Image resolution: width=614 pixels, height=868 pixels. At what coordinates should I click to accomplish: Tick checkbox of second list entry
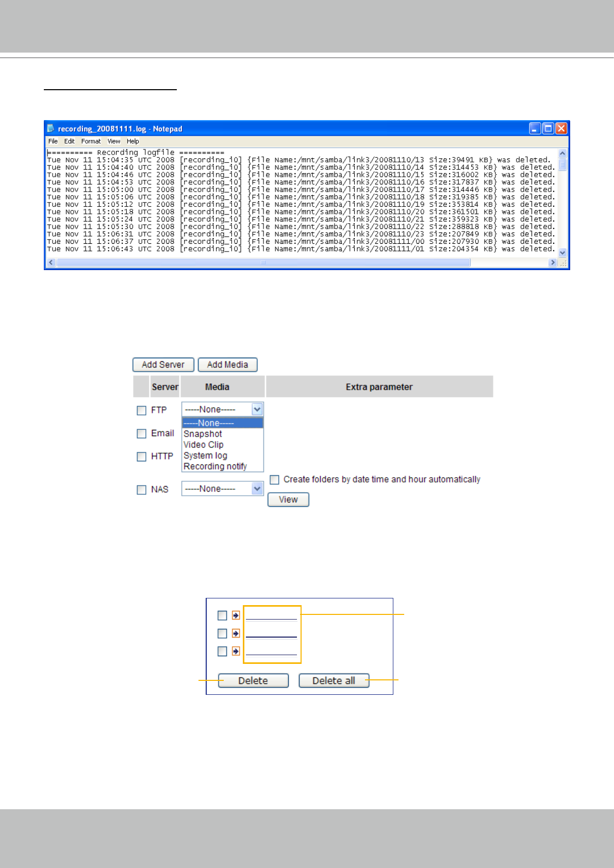coord(222,633)
